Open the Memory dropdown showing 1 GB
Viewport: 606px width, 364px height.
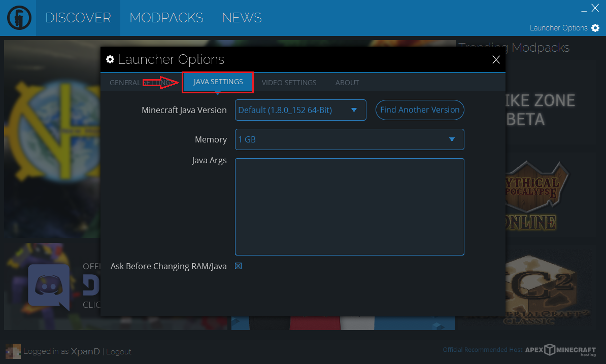tap(349, 139)
